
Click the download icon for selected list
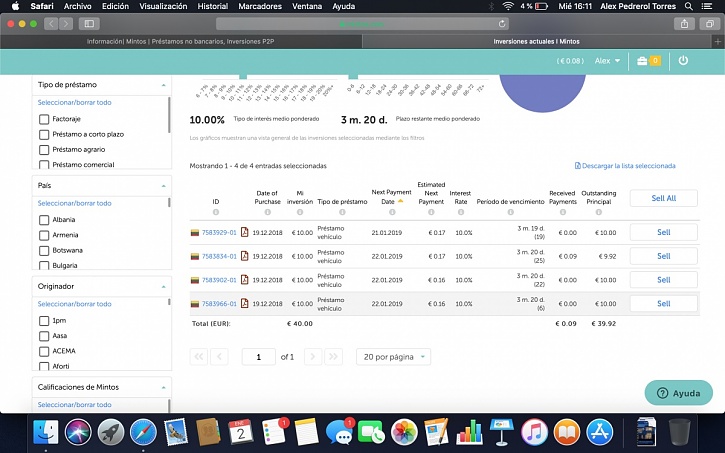[x=578, y=166]
